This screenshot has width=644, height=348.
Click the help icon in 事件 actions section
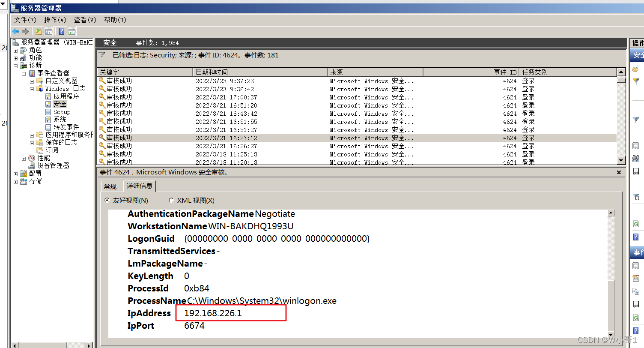[636, 330]
